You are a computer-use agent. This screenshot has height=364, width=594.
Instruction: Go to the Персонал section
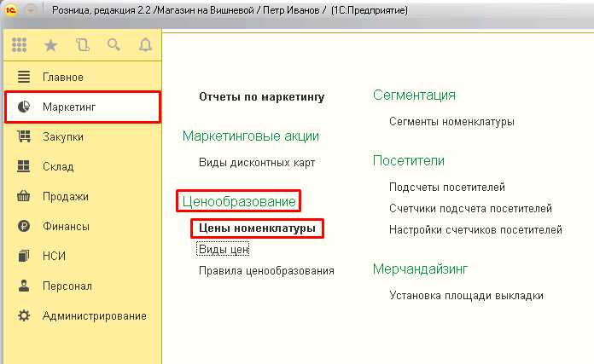[x=83, y=286]
